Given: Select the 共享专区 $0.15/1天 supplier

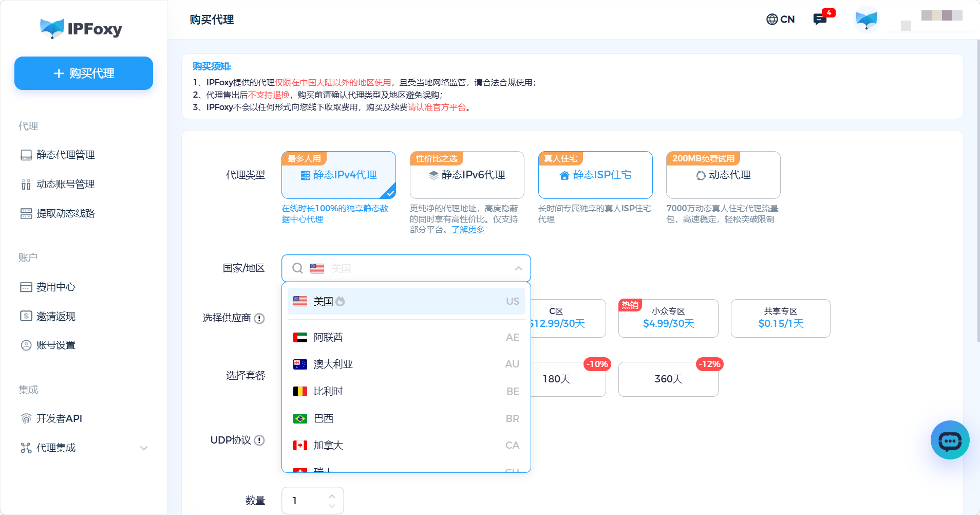Looking at the screenshot, I should (x=781, y=318).
